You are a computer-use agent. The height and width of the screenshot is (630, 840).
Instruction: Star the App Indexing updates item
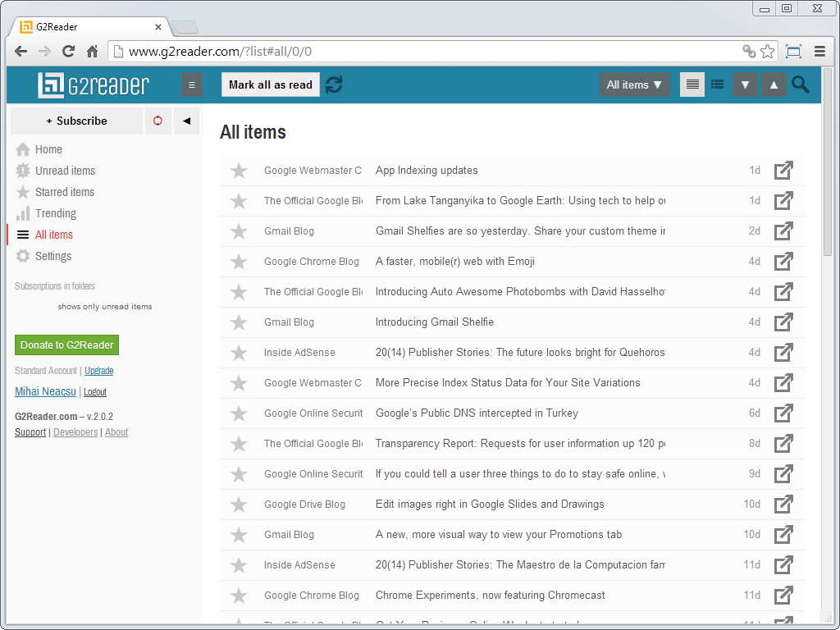(x=239, y=171)
